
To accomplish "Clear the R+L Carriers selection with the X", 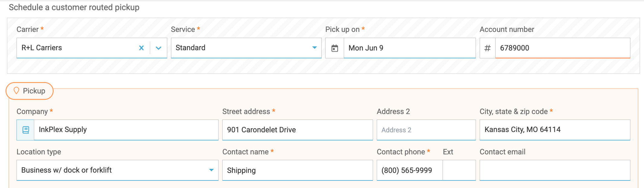I will pos(141,48).
